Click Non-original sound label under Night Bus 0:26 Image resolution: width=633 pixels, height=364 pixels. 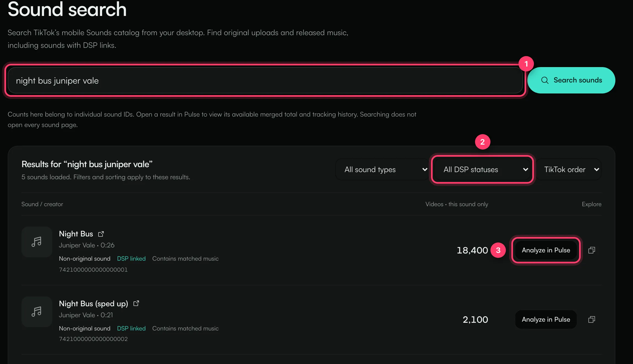pos(84,259)
